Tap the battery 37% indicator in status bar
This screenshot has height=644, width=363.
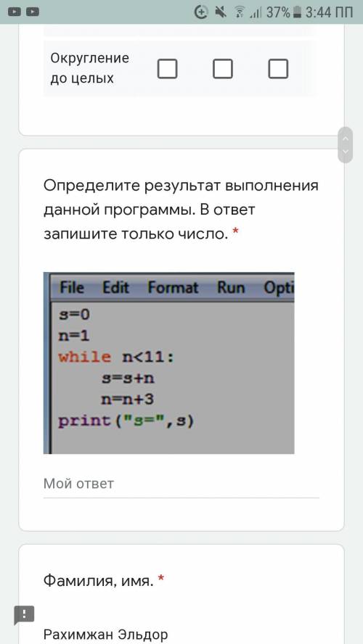click(x=284, y=12)
